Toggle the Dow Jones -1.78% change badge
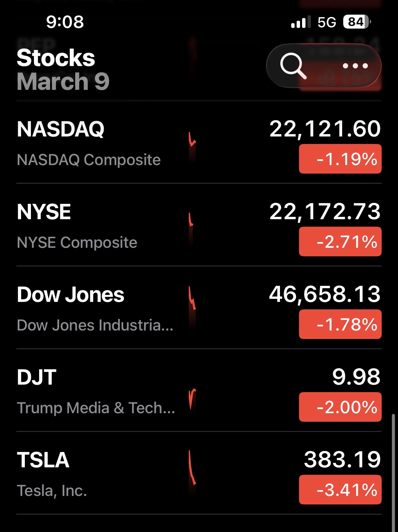Image resolution: width=398 pixels, height=532 pixels. (340, 324)
